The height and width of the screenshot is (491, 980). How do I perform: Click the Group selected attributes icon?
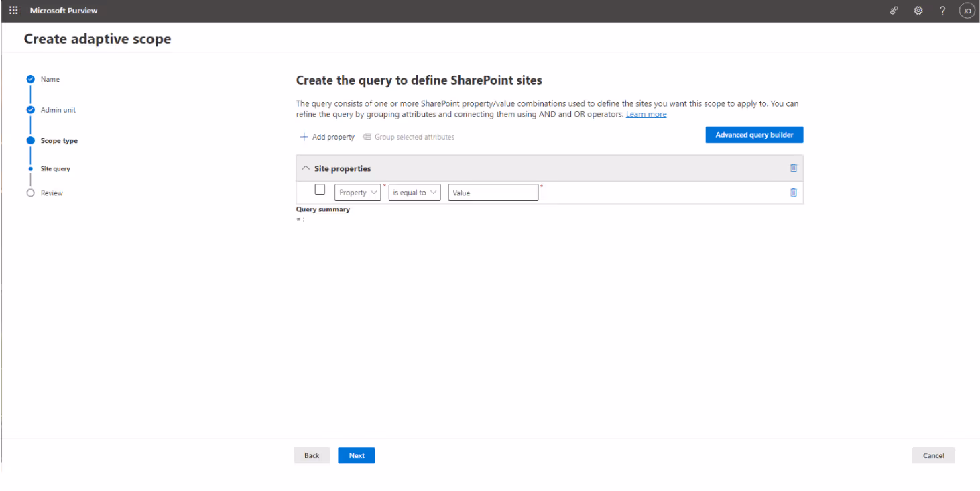coord(367,137)
